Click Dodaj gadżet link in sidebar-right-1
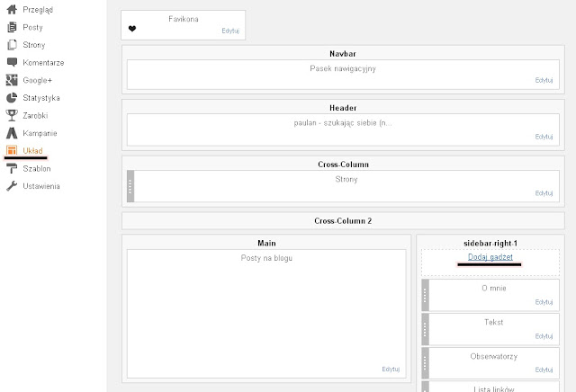576x392 pixels. click(490, 257)
